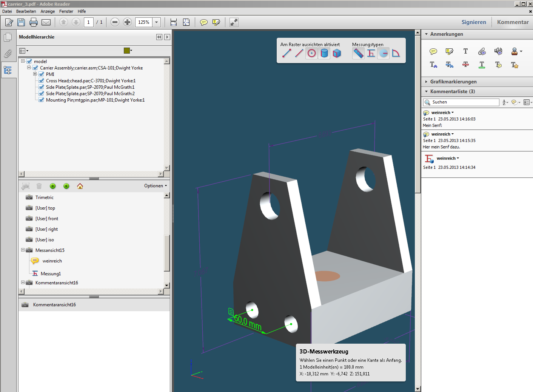Snap to planar faces cube option
The height and width of the screenshot is (392, 533).
click(337, 53)
